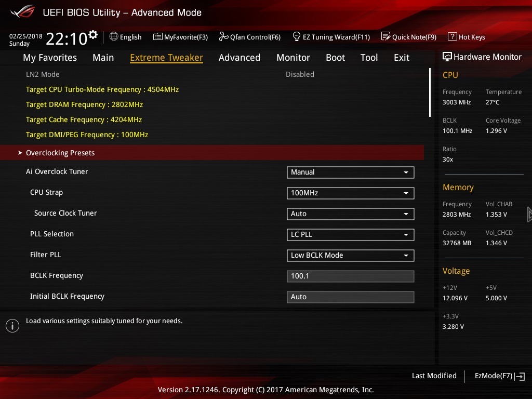
Task: View Last Modified settings
Action: (x=434, y=376)
